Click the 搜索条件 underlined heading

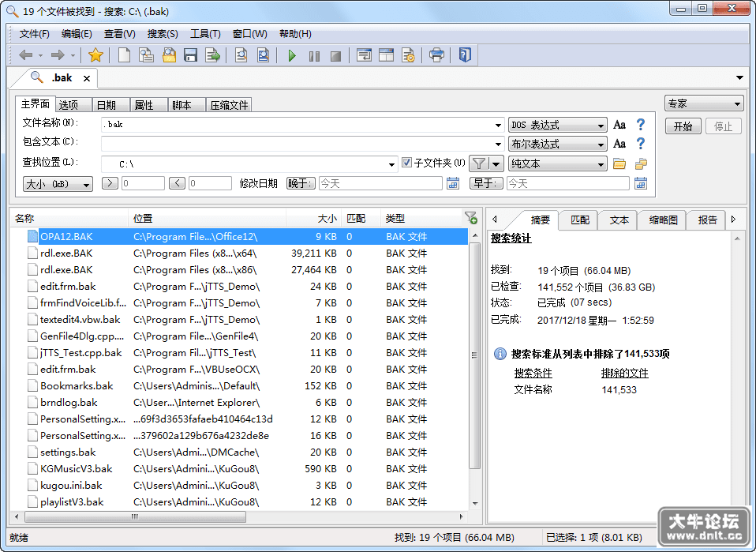pyautogui.click(x=533, y=373)
